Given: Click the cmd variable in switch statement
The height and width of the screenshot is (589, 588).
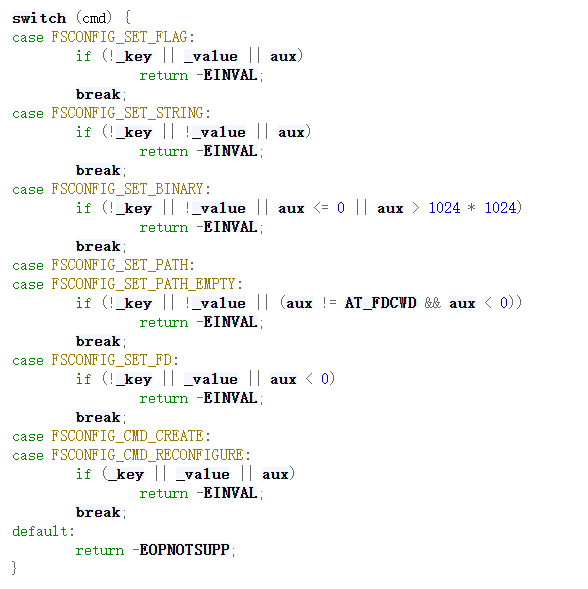Looking at the screenshot, I should click(94, 18).
